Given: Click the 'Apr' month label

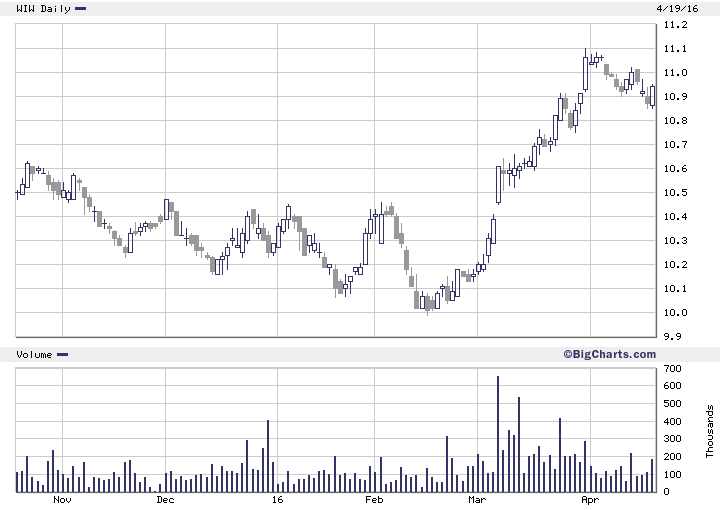Looking at the screenshot, I should click(591, 499).
